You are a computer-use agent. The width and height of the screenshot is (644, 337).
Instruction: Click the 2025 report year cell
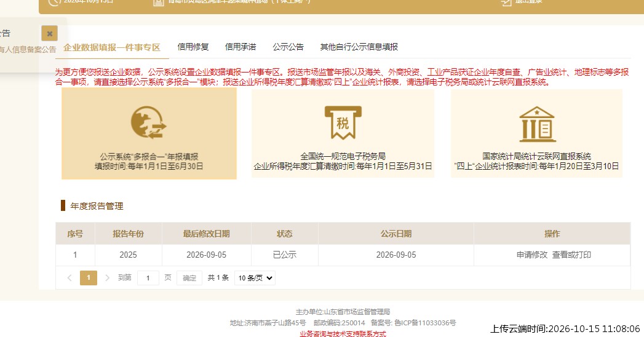coord(128,255)
